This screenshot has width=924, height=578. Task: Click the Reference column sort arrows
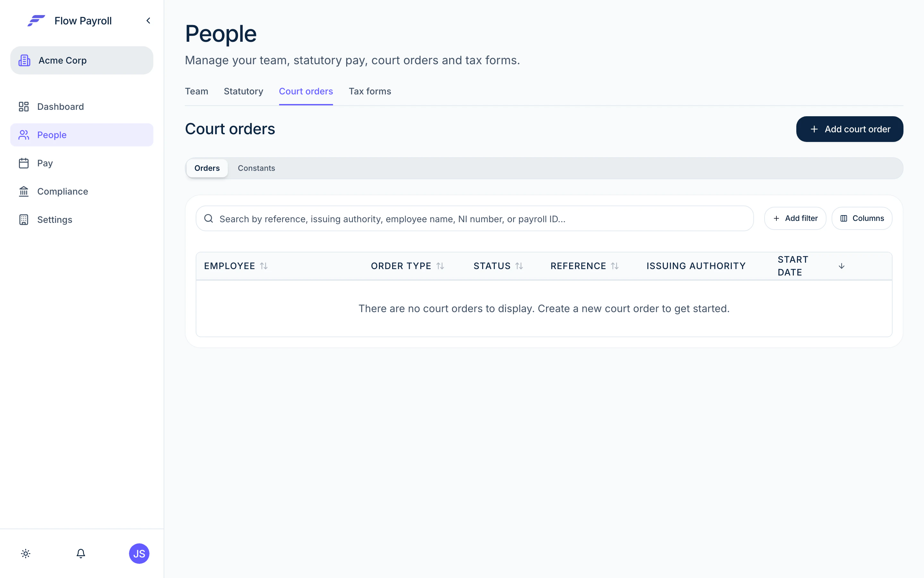[x=615, y=266]
